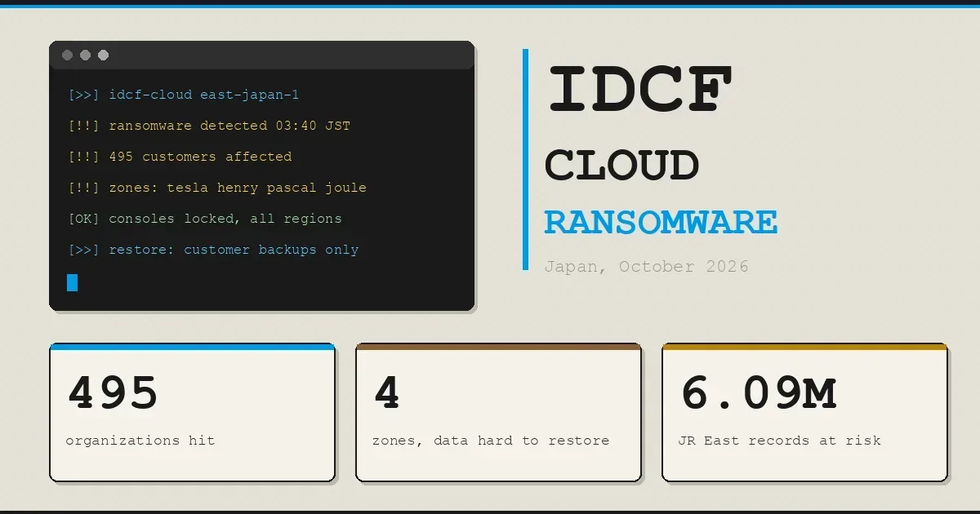Click the '495' statistic number
The width and height of the screenshot is (980, 514).
coord(112,393)
